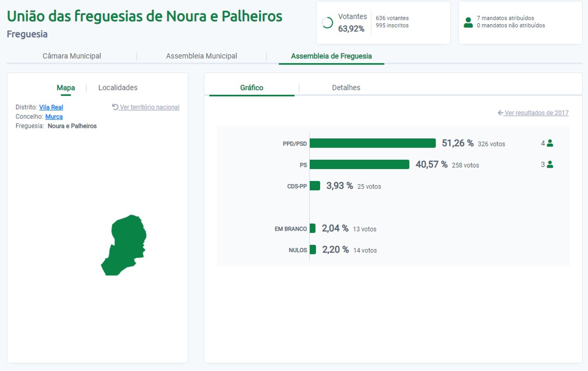Select the Gráfico tab
Screen dimensions: 588x371
click(251, 88)
